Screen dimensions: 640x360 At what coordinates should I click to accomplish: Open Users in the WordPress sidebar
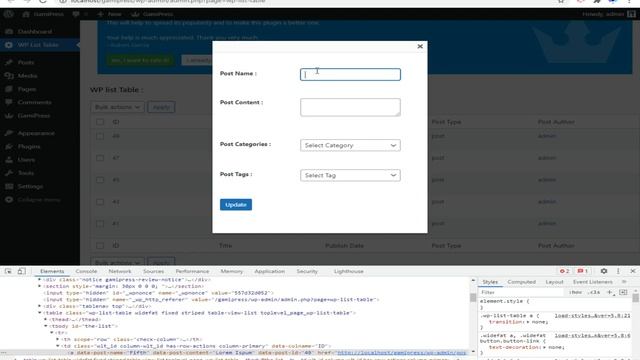(x=26, y=160)
